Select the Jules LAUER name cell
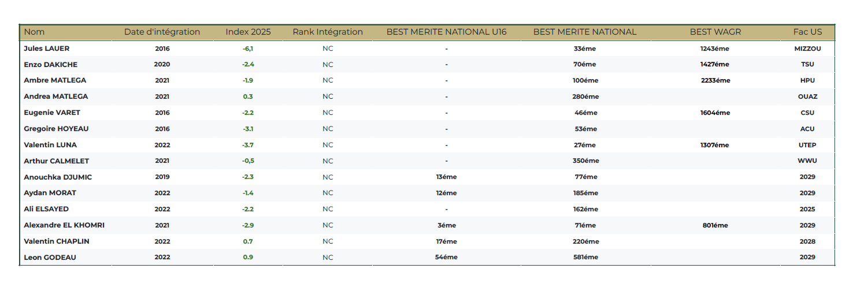The width and height of the screenshot is (868, 306). click(x=46, y=48)
